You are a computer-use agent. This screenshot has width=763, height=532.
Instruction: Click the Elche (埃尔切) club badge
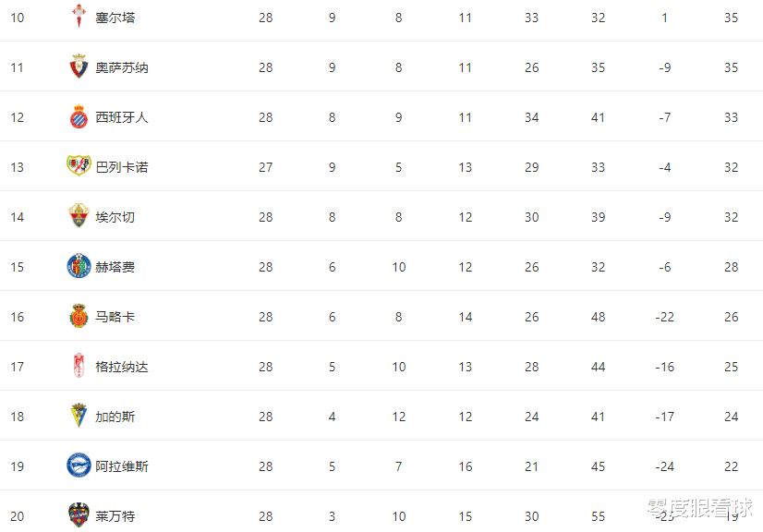(79, 215)
